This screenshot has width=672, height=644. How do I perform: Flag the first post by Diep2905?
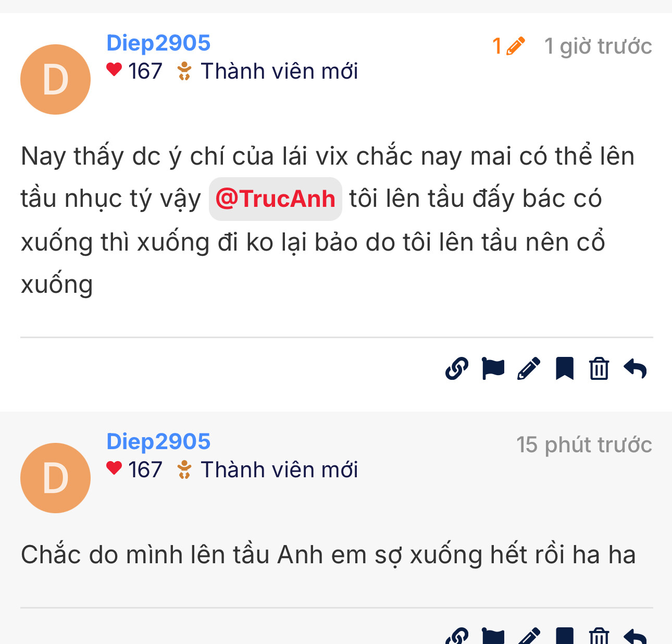[x=493, y=369]
